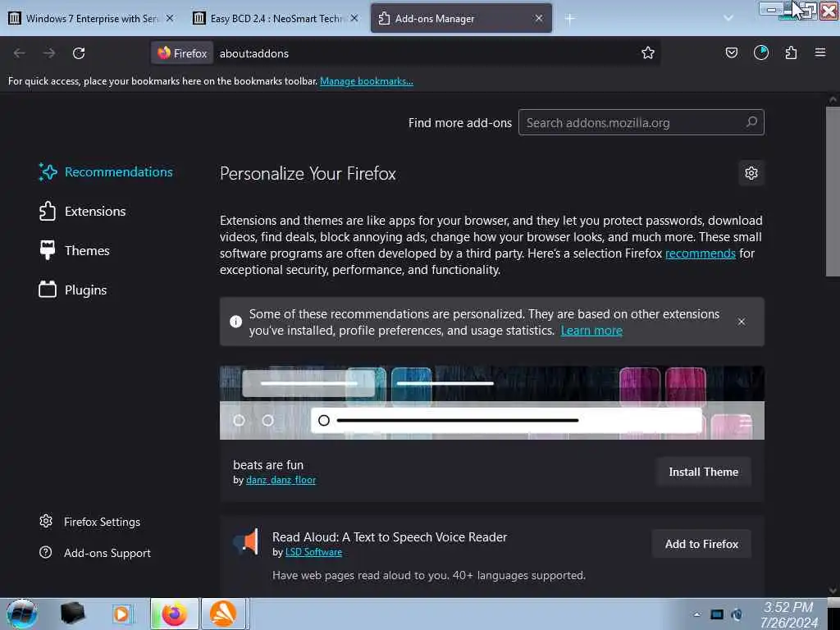Click the Read Aloud megaphone icon
The width and height of the screenshot is (840, 630).
coord(246,541)
